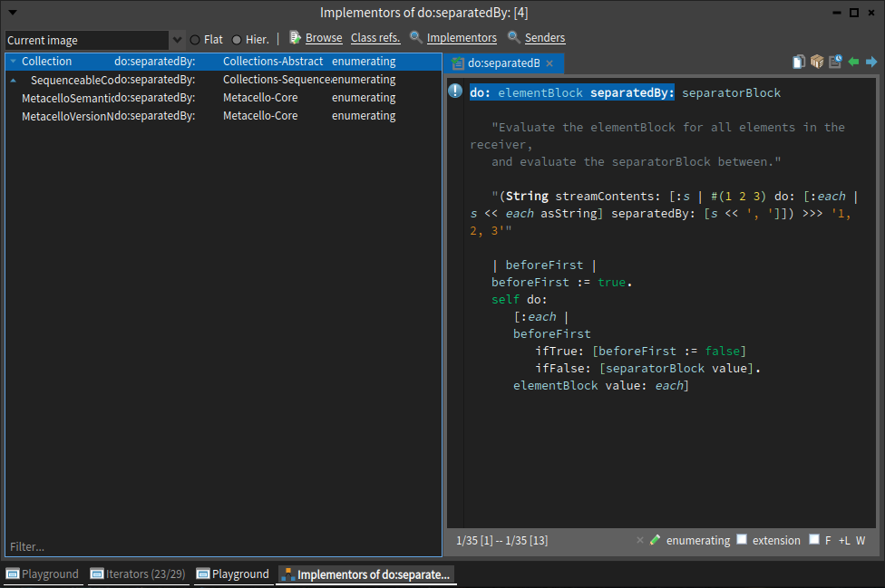Screen dimensions: 885x588
Task: Select the Hier. radio button
Action: click(x=237, y=40)
